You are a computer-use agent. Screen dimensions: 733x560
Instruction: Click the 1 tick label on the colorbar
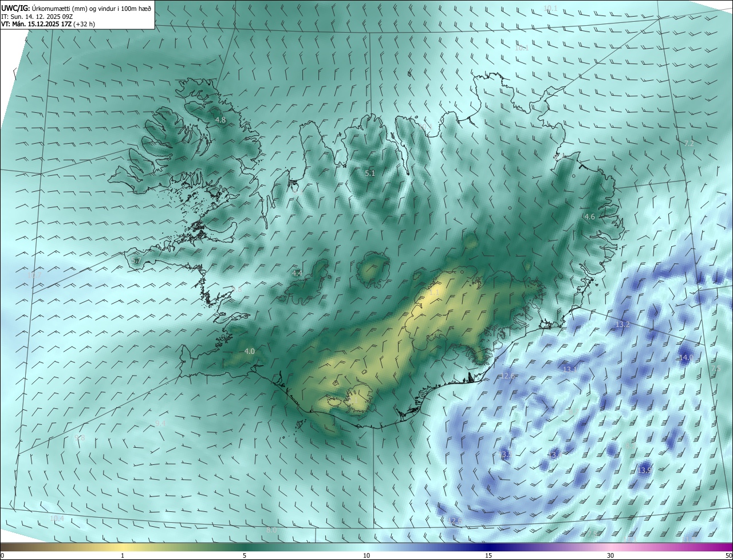(x=123, y=555)
